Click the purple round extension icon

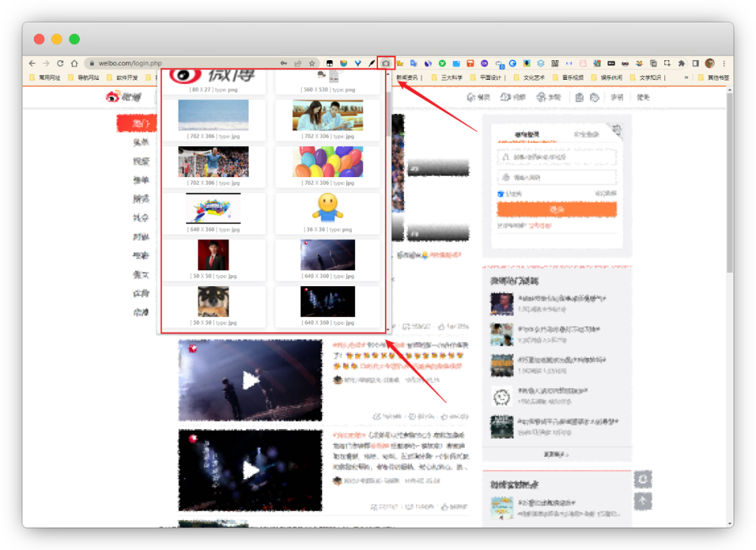[484, 63]
